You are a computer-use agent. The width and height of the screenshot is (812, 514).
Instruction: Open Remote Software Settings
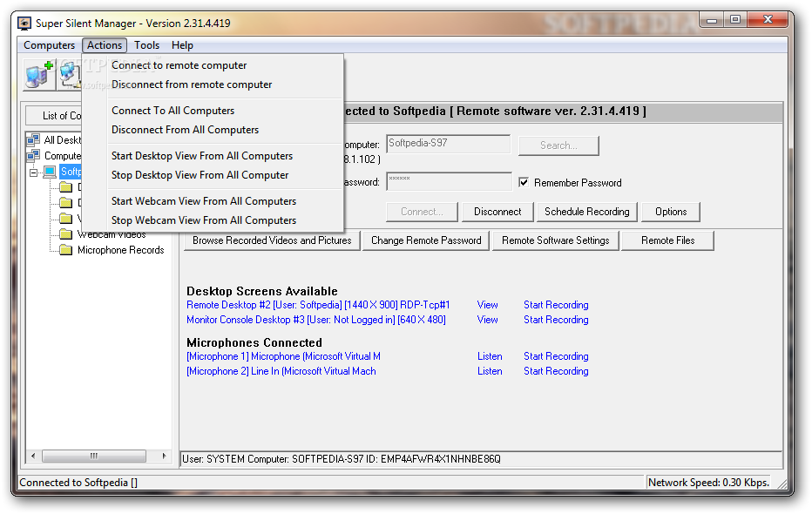[x=555, y=240]
